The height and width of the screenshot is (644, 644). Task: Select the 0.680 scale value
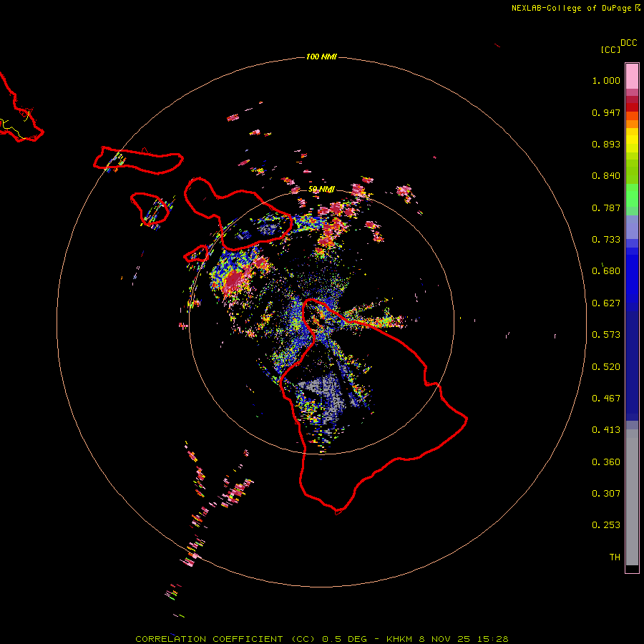tap(606, 271)
